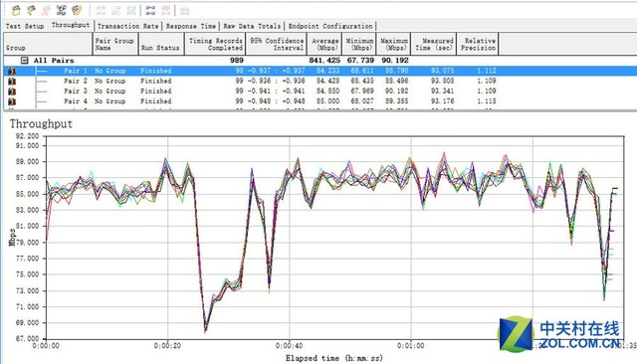Click the faded pink runner Stop icon
Viewport: 637px width, 364px height.
[x=46, y=10]
